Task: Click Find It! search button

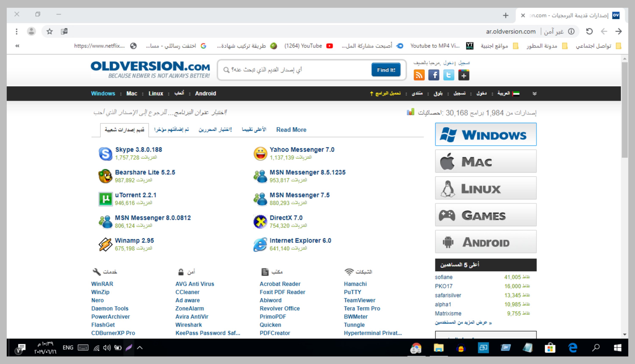Action: pos(385,70)
